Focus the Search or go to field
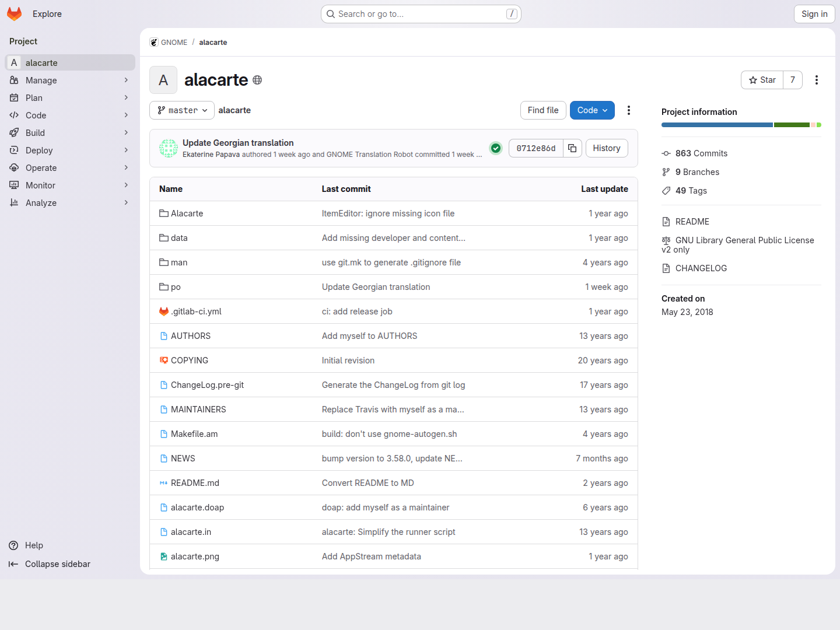 tap(421, 14)
